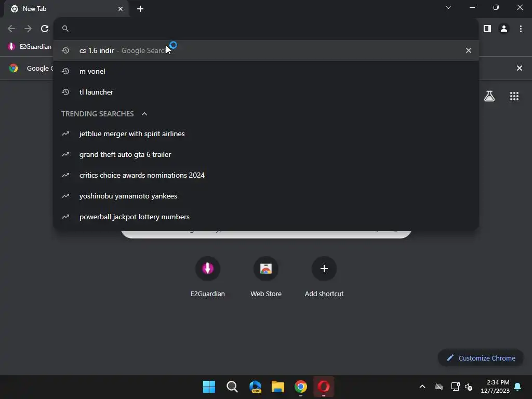This screenshot has height=399, width=532.
Task: Remove the 'cs 1.6 indir' suggestion
Action: tap(469, 50)
